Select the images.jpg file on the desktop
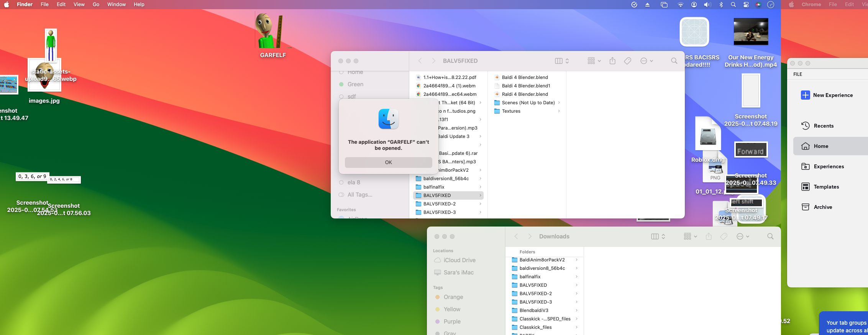Screen dimensions: 868x335 point(44,75)
